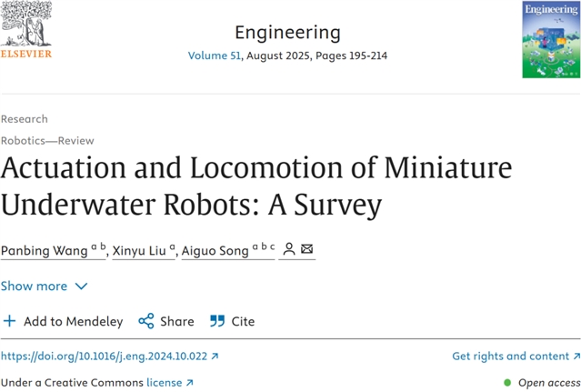Viewport: 581px width, 392px height.
Task: Open author Xinyu Liu details
Action: point(142,250)
